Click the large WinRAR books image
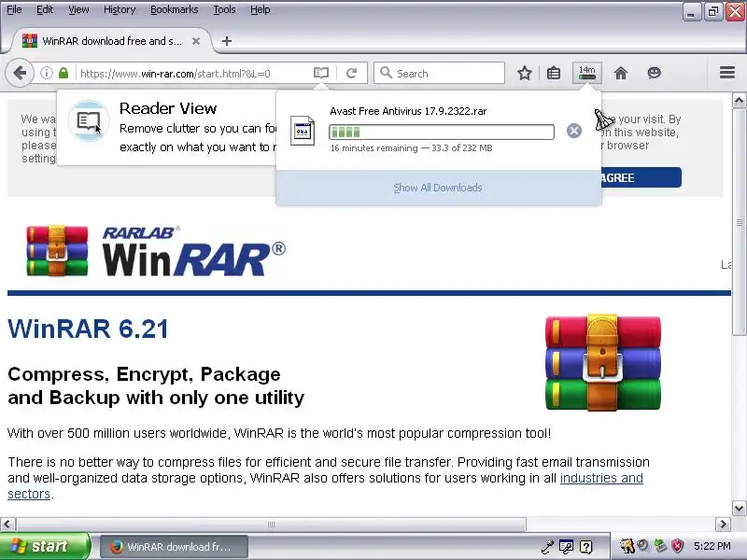747x560 pixels. (x=603, y=362)
